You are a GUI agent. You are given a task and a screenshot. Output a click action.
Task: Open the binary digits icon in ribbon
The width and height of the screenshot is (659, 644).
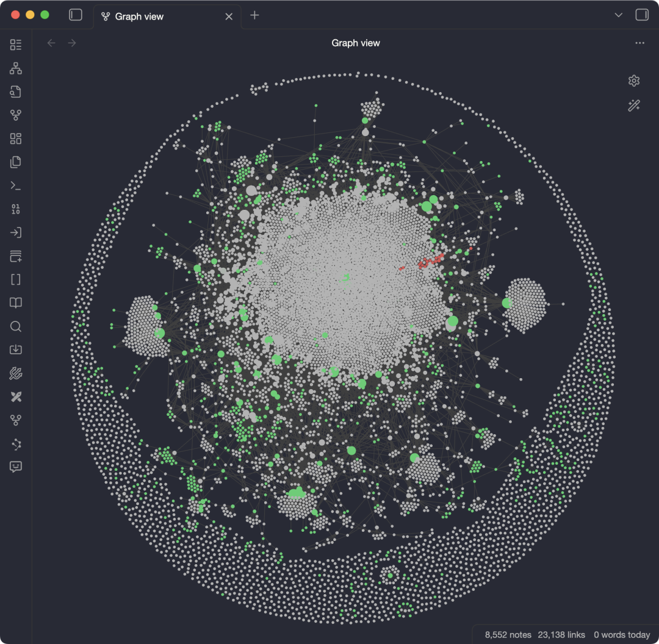point(15,209)
